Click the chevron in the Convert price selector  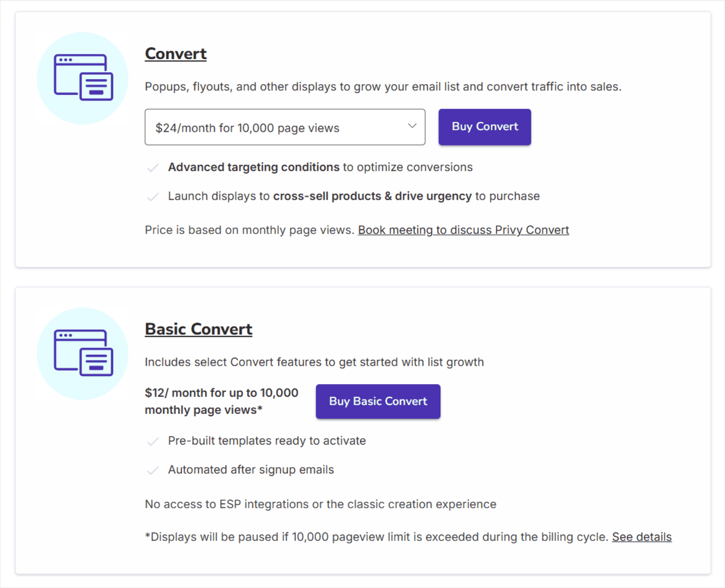coord(411,126)
